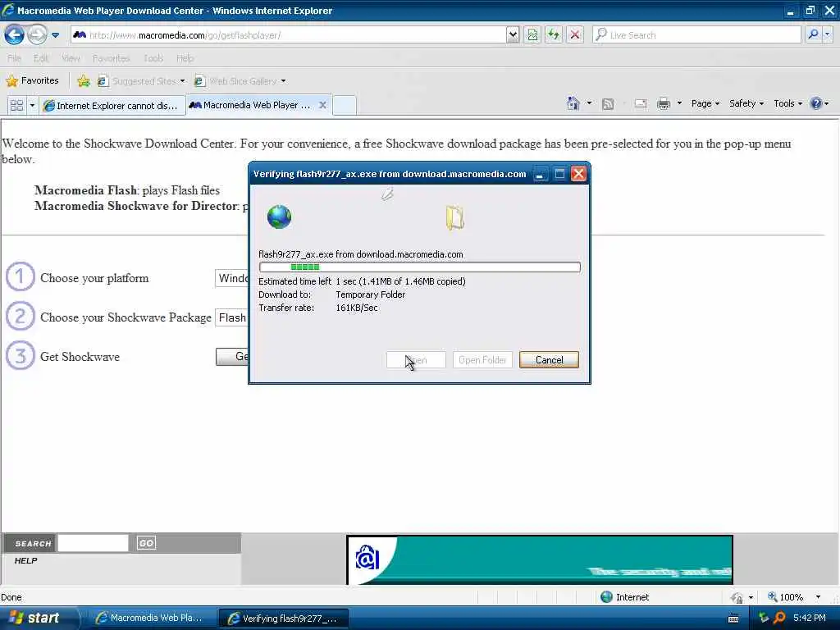Click the Get Shockwave button
Image resolution: width=840 pixels, height=630 pixels.
[x=232, y=357]
